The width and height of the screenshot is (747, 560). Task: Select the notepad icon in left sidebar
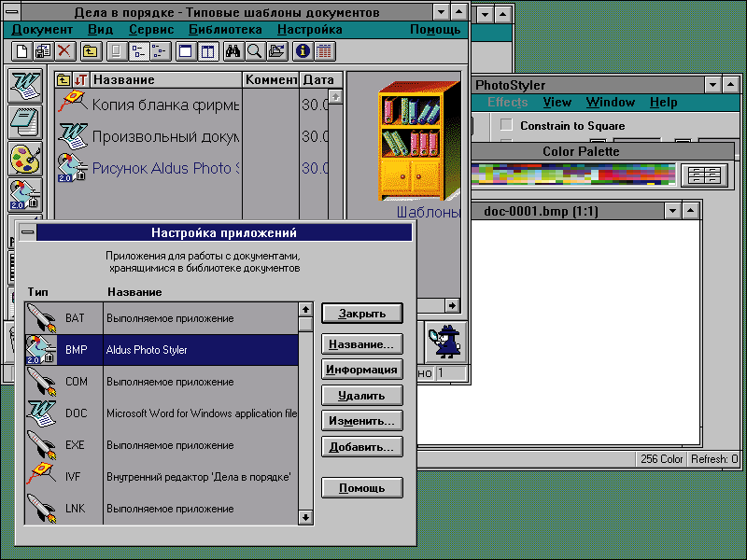(23, 121)
